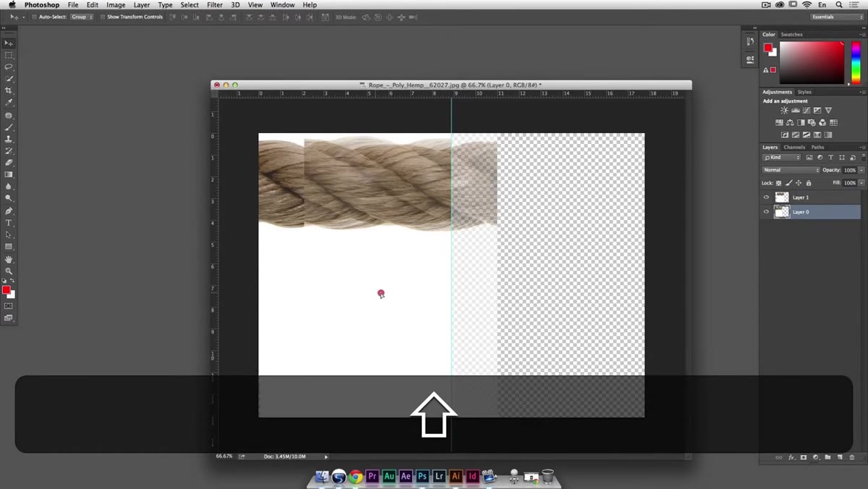Open the Opacity slider dropdown arrow
Image resolution: width=868 pixels, height=489 pixels.
click(861, 170)
